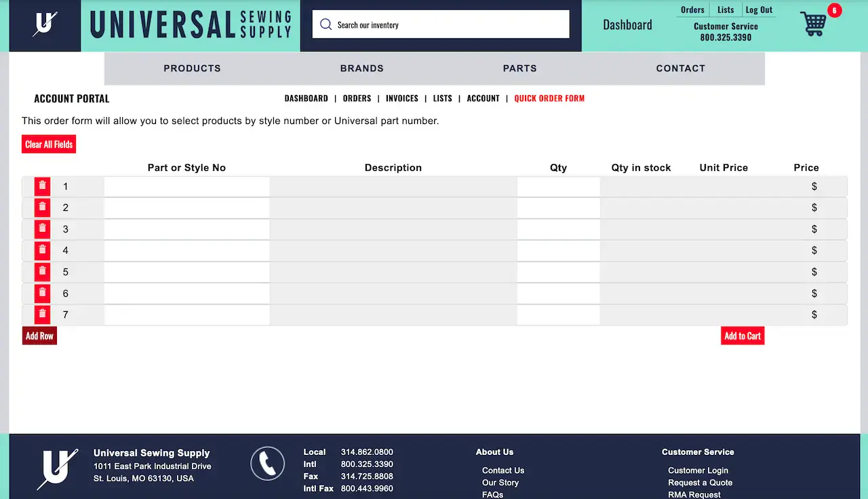Click Part or Style No field row 7

[187, 315]
